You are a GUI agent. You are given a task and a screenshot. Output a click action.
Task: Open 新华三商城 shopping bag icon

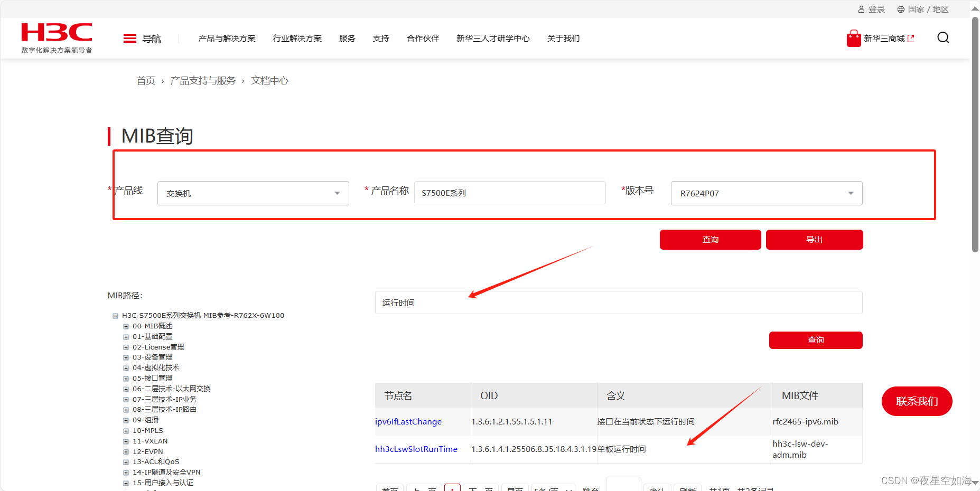point(853,37)
